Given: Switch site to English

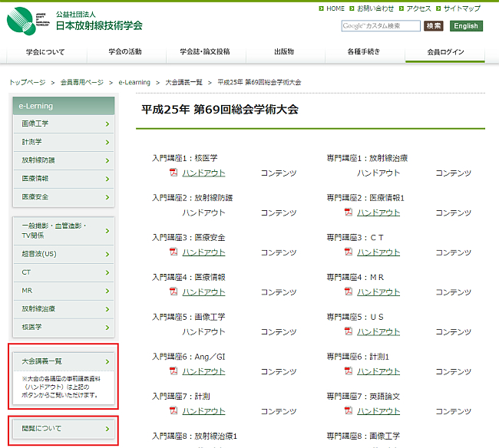Looking at the screenshot, I should [465, 26].
